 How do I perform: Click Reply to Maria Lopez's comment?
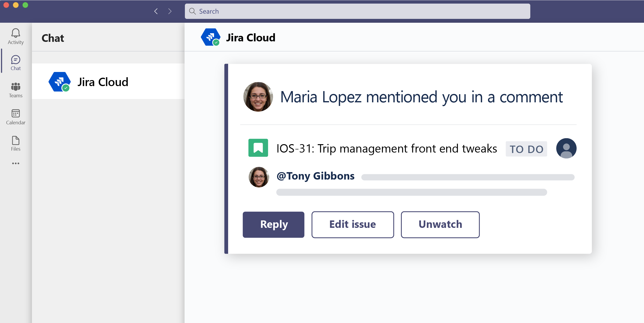[273, 224]
